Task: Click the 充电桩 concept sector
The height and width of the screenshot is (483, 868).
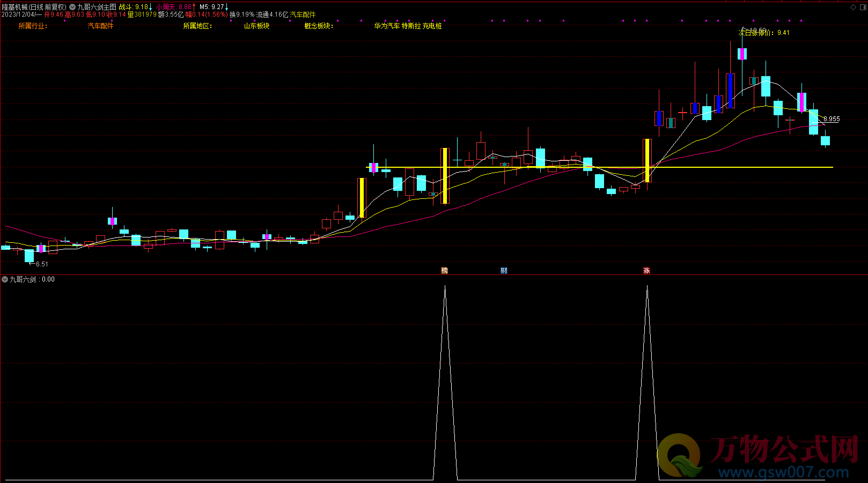Action: coord(432,26)
